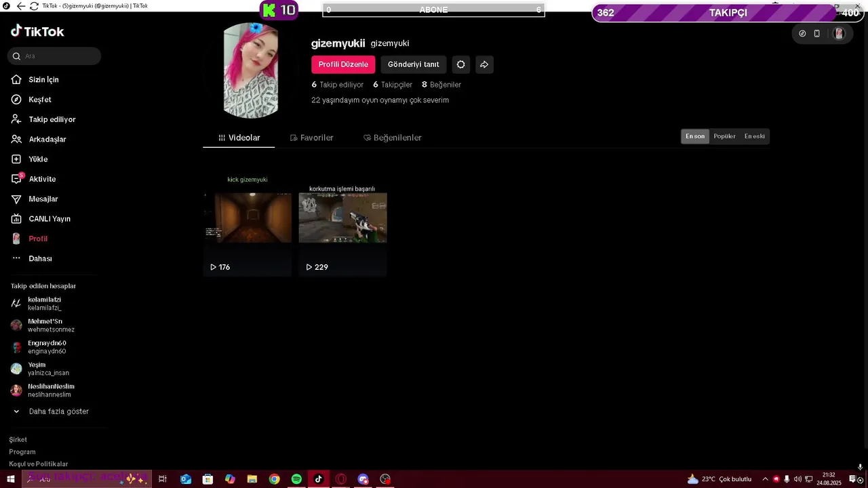The width and height of the screenshot is (868, 488).
Task: Click the Beğeniler likes count
Action: pos(441,85)
